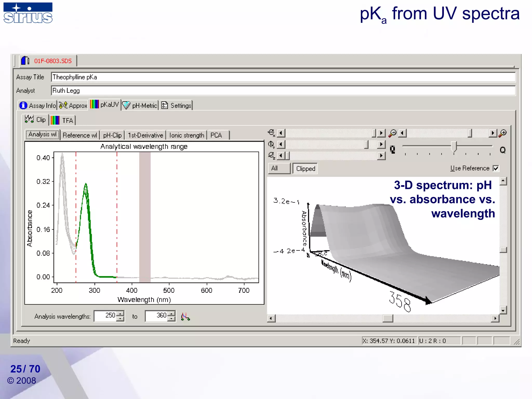This screenshot has width=532, height=399.
Task: Click the zoom in magnifier icon
Action: pyautogui.click(x=503, y=133)
